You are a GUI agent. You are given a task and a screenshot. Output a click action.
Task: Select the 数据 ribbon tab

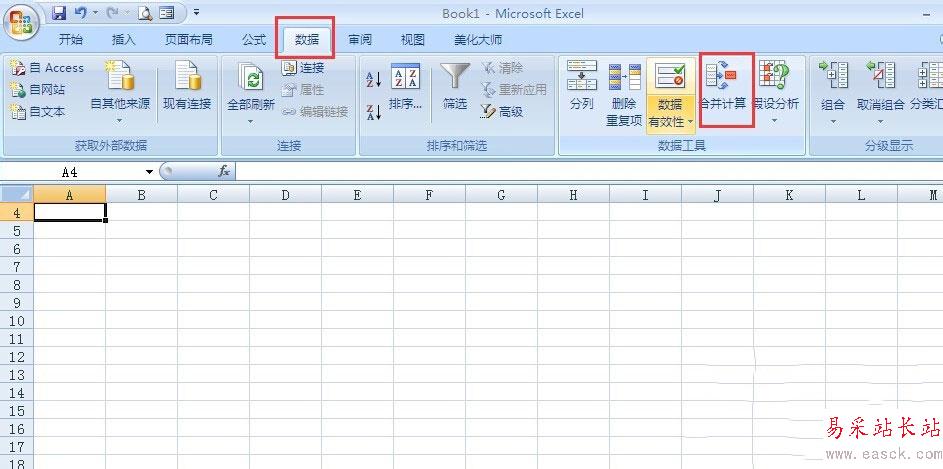click(307, 40)
